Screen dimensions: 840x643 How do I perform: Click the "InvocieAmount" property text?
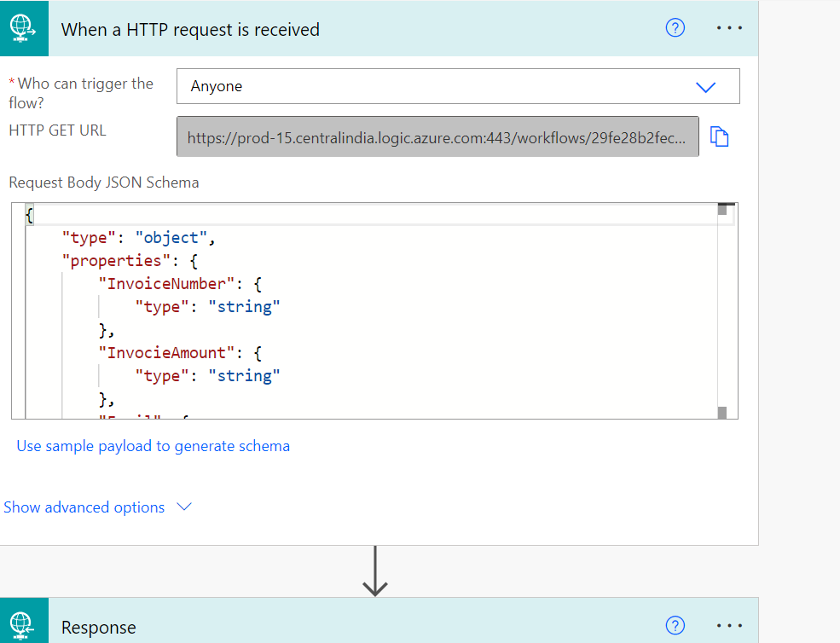(x=166, y=353)
